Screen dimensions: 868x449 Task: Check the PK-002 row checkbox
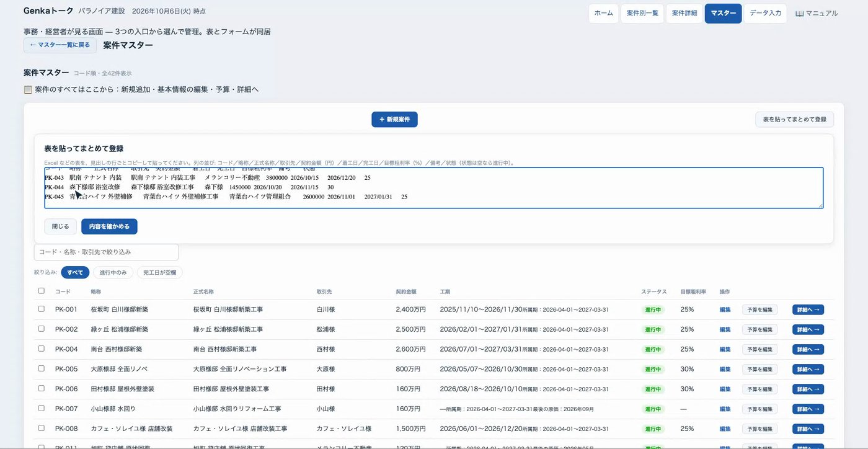[42, 329]
